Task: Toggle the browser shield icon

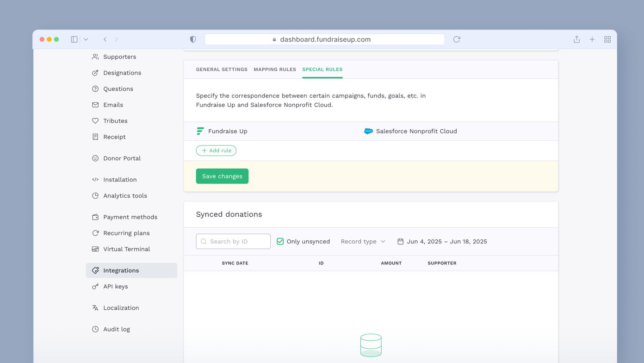Action: [193, 39]
